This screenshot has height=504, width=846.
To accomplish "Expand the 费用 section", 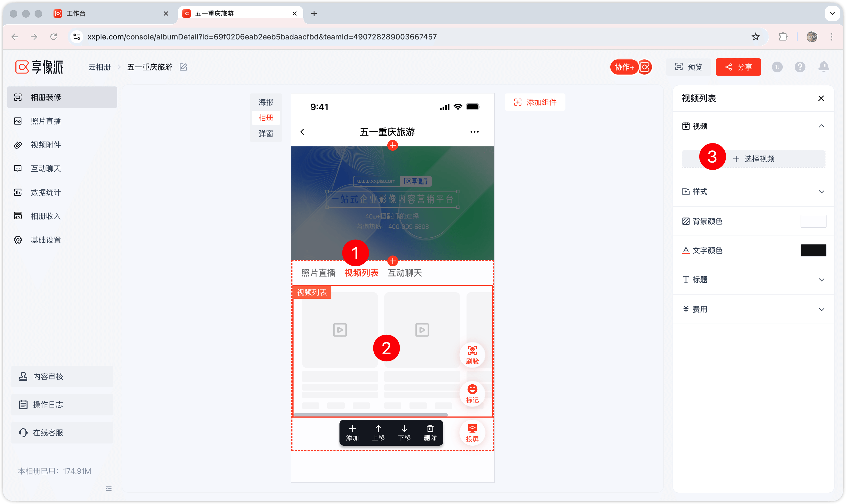I will coord(753,309).
